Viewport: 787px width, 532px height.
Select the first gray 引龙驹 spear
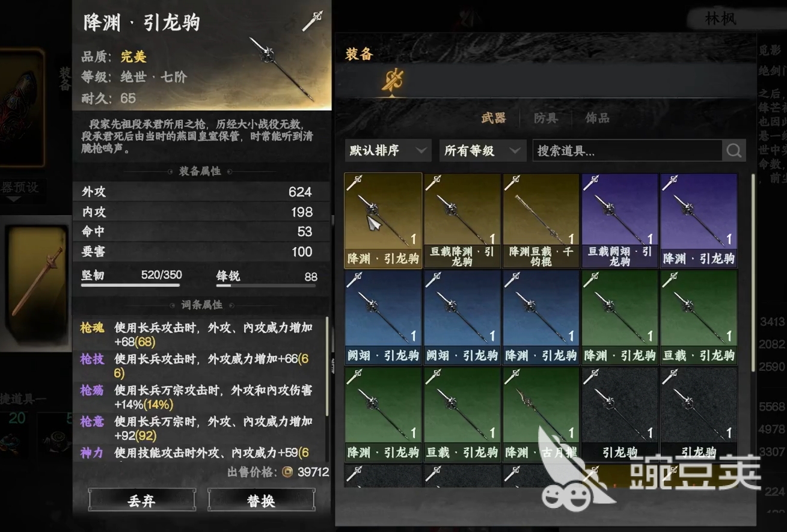(620, 414)
